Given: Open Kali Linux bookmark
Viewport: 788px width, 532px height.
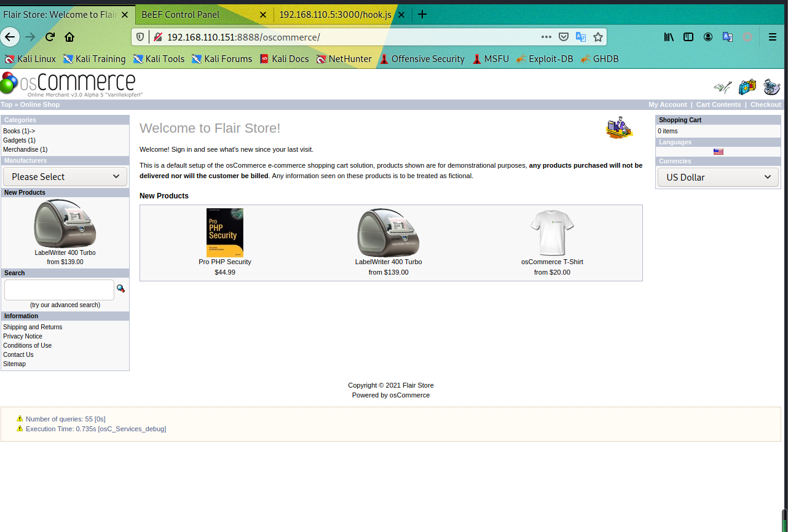Looking at the screenshot, I should pos(30,59).
